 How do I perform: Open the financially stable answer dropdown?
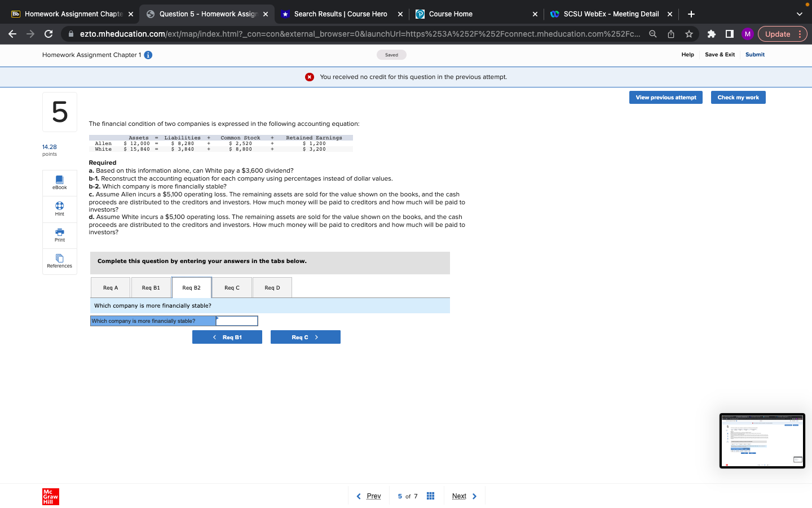click(237, 321)
